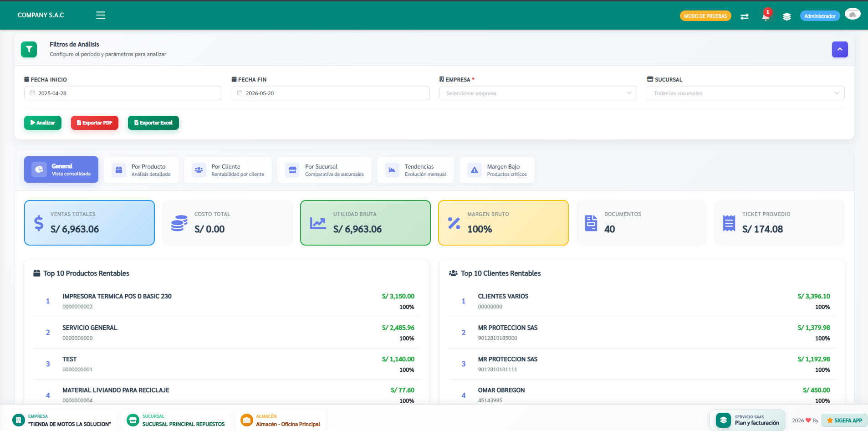
Task: Click the Empresa building icon in footer
Action: pyautogui.click(x=19, y=420)
